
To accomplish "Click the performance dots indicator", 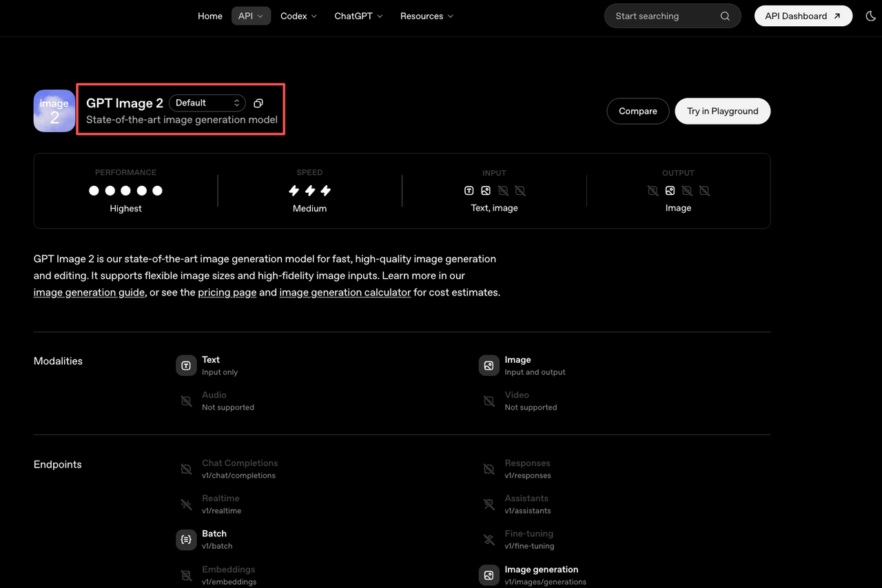I will point(125,191).
